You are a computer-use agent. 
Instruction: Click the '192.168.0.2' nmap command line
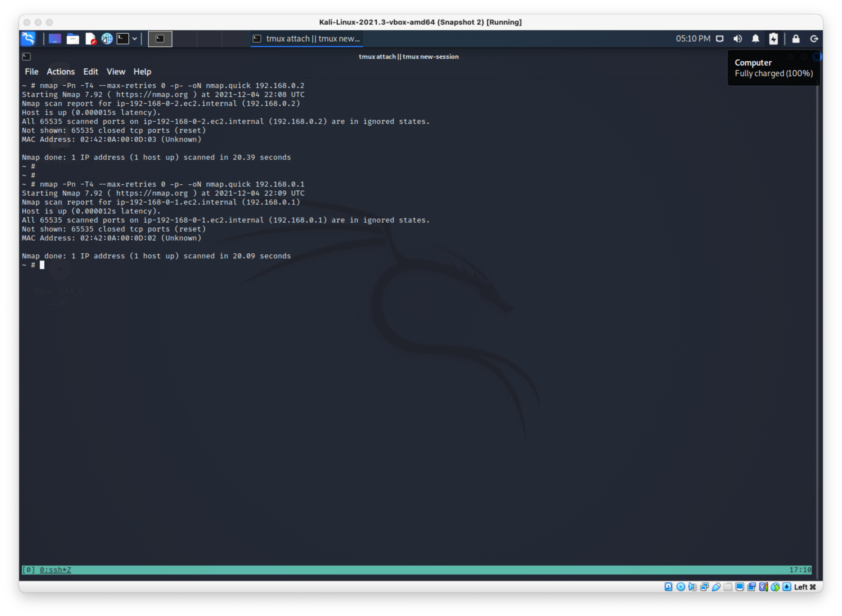click(x=163, y=86)
